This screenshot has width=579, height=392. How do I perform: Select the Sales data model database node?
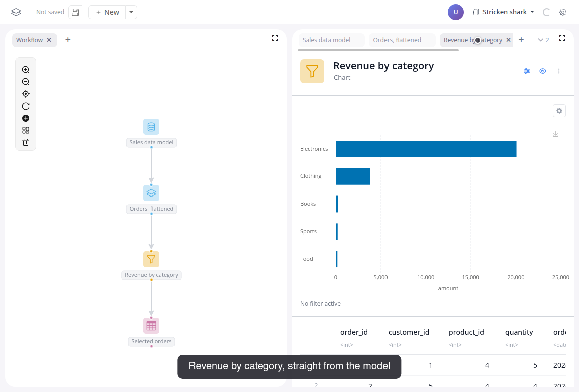pos(151,127)
